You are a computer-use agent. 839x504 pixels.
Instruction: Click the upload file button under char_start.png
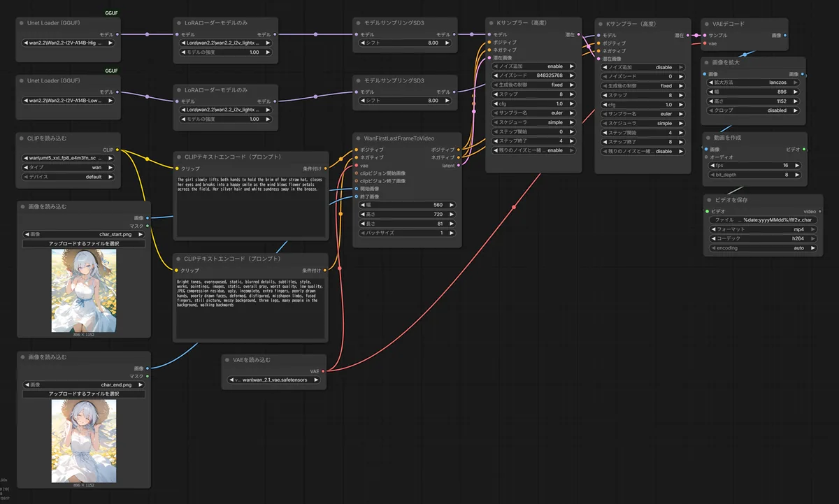click(x=84, y=244)
